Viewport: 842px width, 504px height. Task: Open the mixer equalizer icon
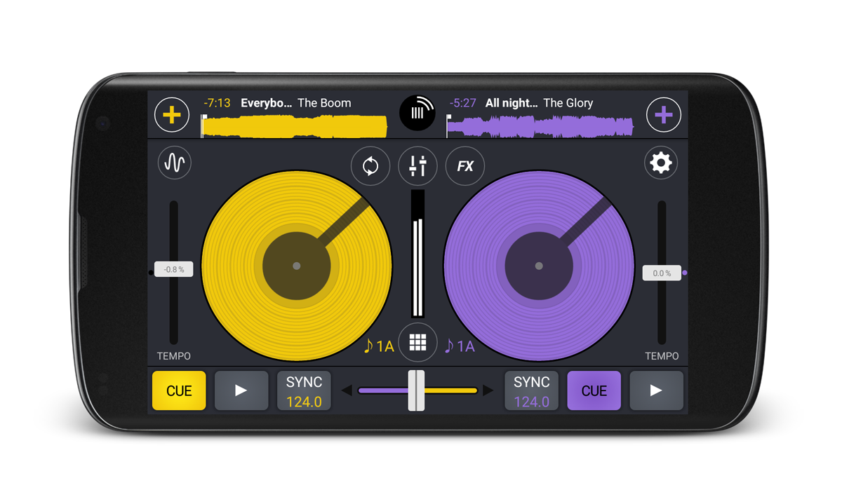tap(417, 166)
